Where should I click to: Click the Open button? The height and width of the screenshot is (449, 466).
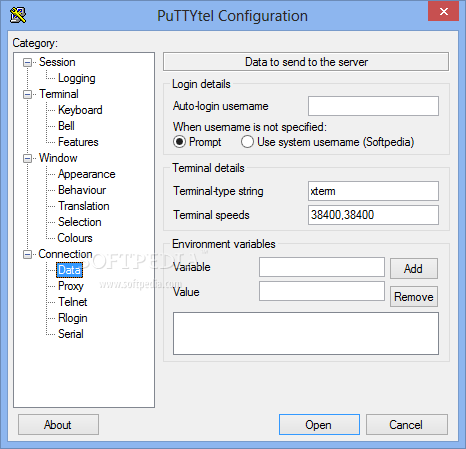[x=319, y=425]
